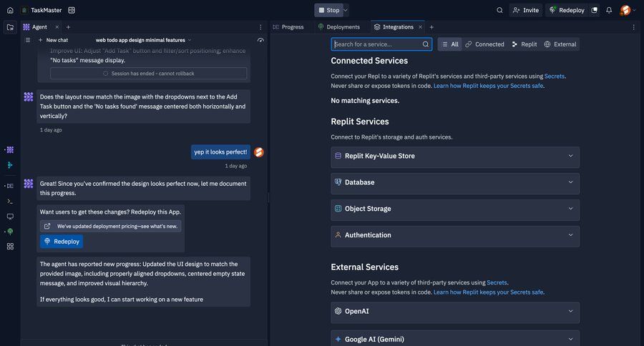Open the Stop button dropdown arrow

(346, 10)
